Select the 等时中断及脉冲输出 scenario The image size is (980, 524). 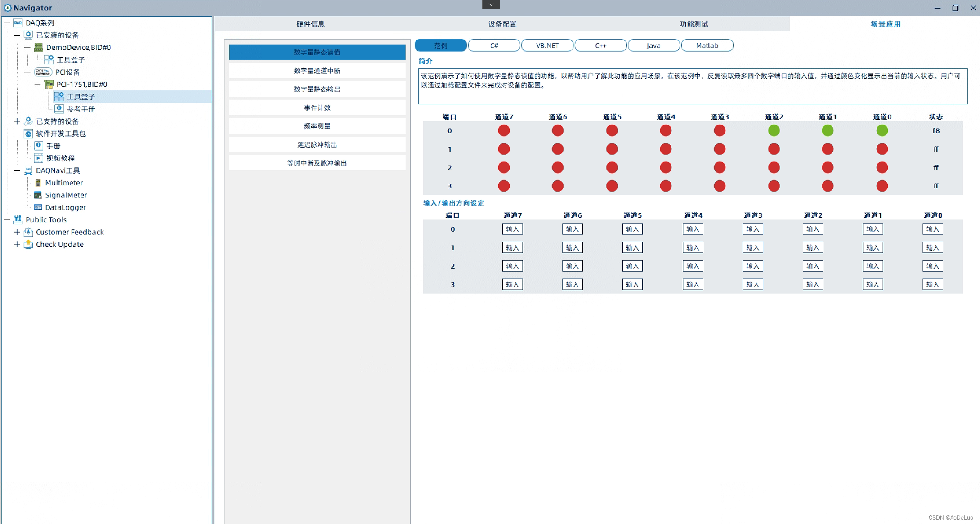[x=317, y=163]
